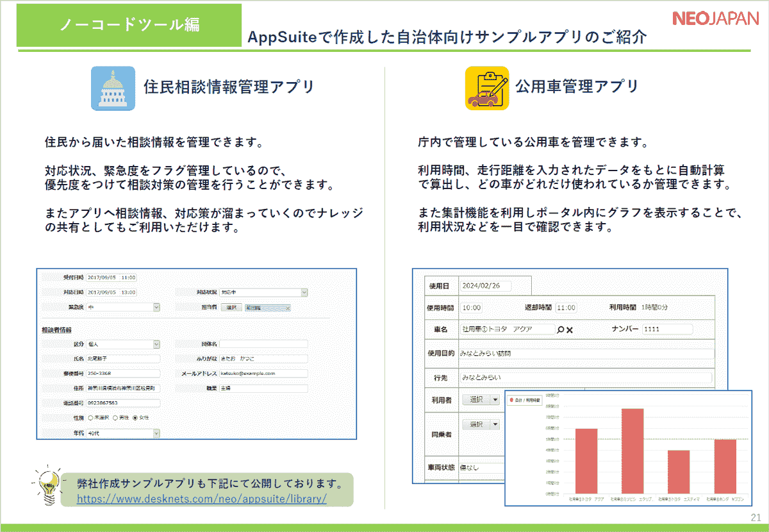Click the 住所 input field
This screenshot has width=769, height=532.
pyautogui.click(x=124, y=388)
